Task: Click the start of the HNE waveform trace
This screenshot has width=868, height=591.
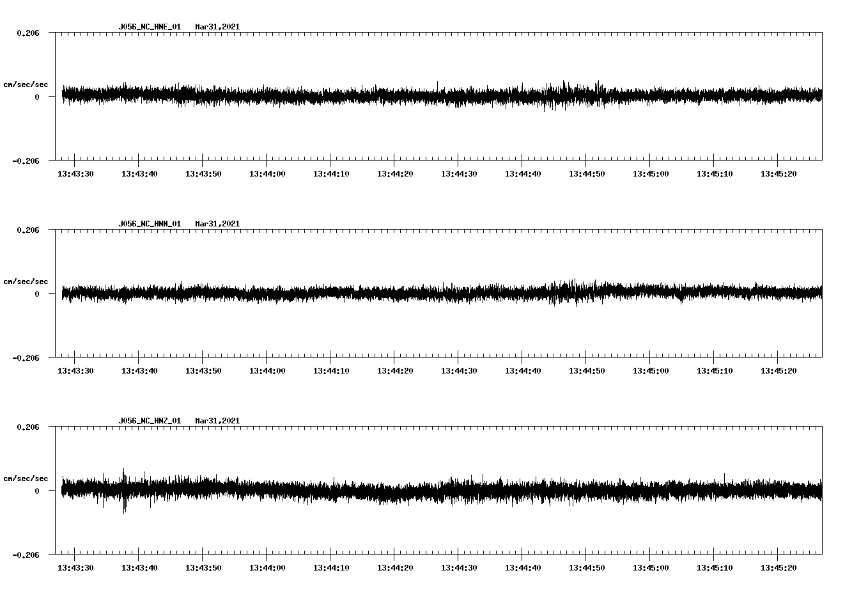Action: pyautogui.click(x=63, y=93)
